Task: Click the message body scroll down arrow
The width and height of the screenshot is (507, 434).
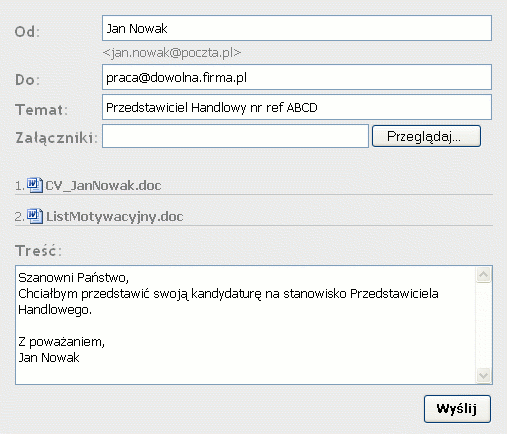Action: [x=483, y=376]
